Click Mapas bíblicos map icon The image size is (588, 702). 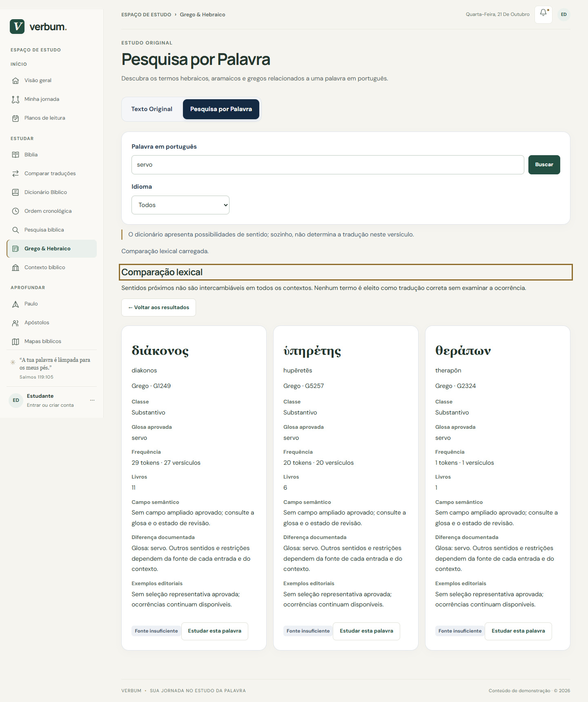[x=16, y=341]
